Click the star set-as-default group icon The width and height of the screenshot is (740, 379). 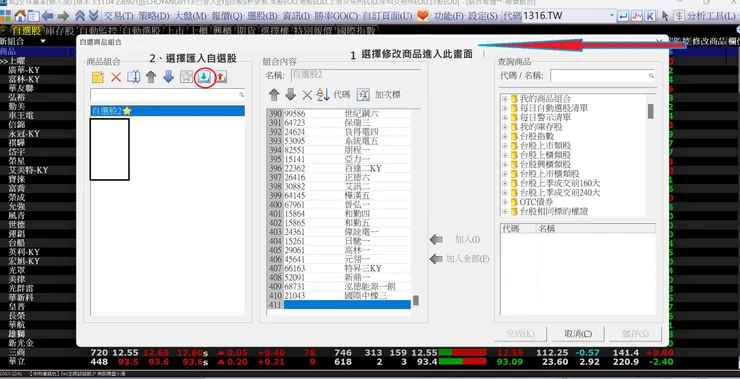[186, 77]
